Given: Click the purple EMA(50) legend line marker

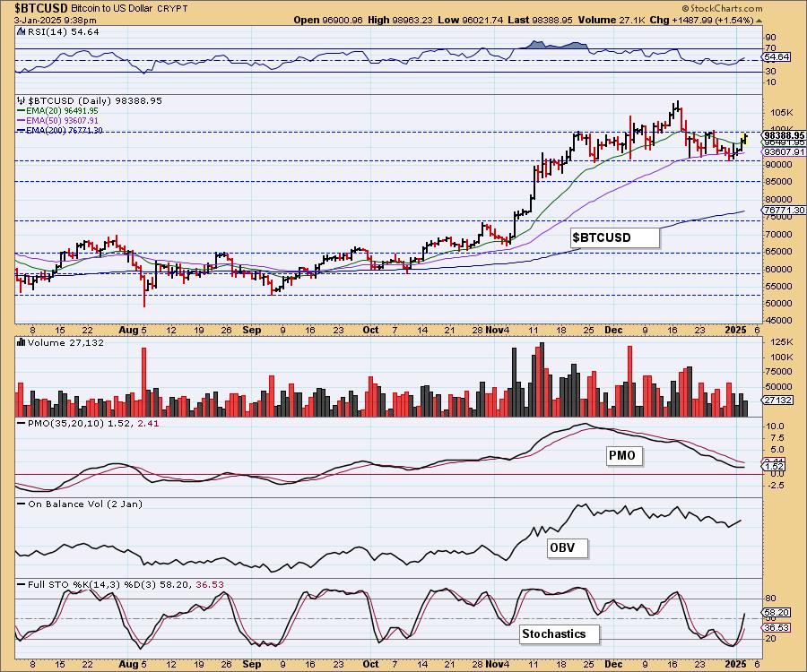Looking at the screenshot, I should pos(22,120).
